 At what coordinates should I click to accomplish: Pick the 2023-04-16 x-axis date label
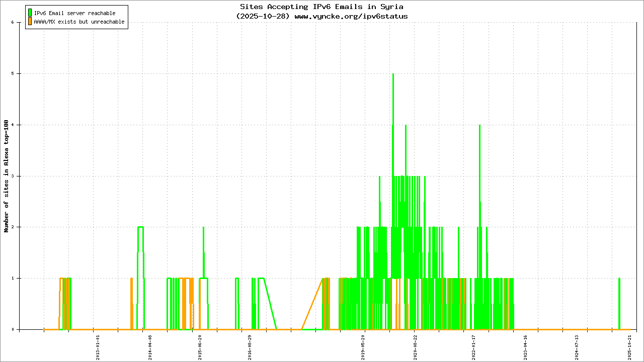point(525,347)
